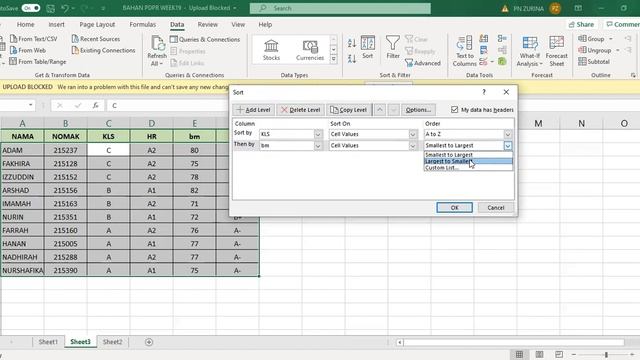Open the Name Box dropdown

(31, 105)
